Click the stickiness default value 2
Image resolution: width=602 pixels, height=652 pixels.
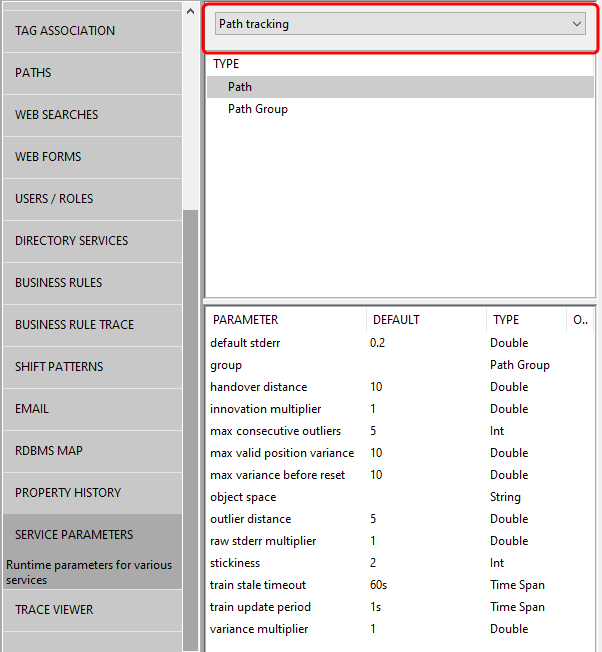point(373,563)
